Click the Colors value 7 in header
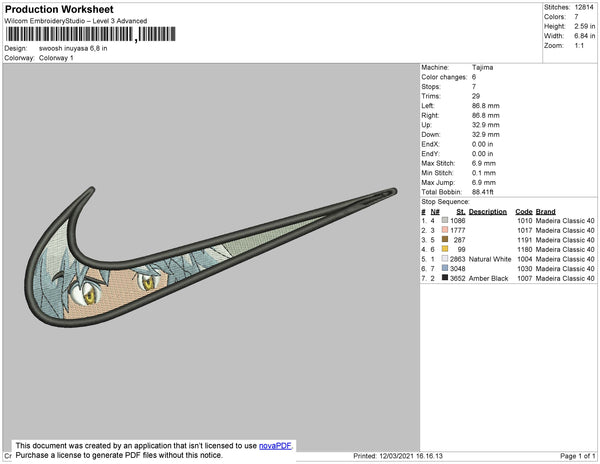The image size is (600, 464). [576, 17]
